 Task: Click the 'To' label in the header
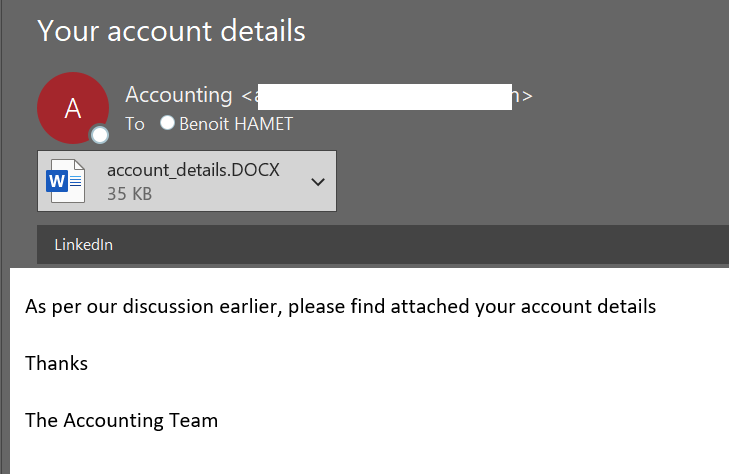[x=135, y=124]
